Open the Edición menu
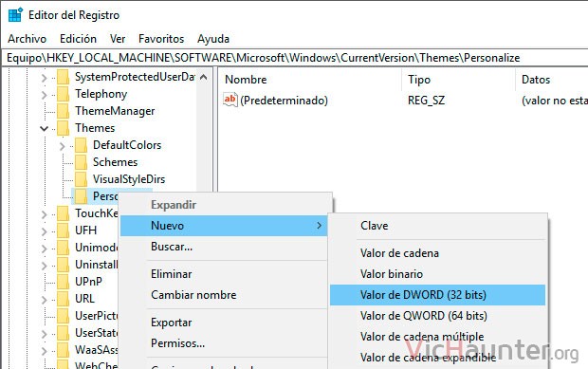The height and width of the screenshot is (369, 588). click(78, 39)
